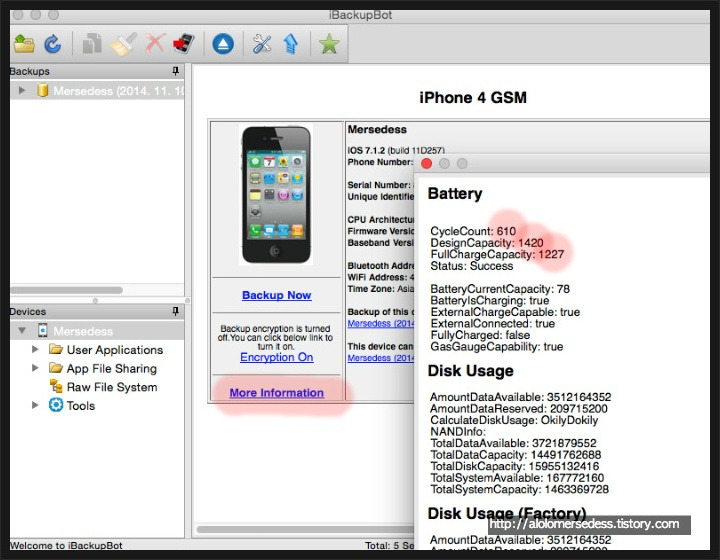Click the main content horizontal scrollbar
Screen dimensions: 720x560
[305, 529]
